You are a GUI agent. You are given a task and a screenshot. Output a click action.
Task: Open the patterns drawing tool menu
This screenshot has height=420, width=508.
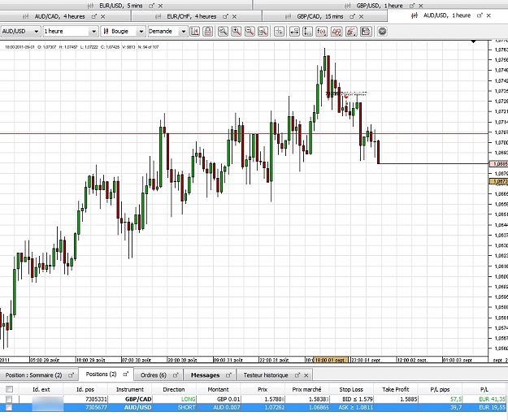click(351, 32)
